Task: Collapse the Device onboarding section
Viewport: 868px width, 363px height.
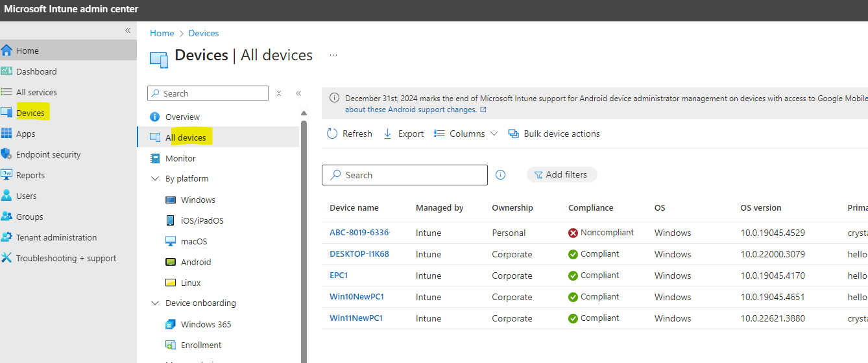Action: [x=155, y=303]
